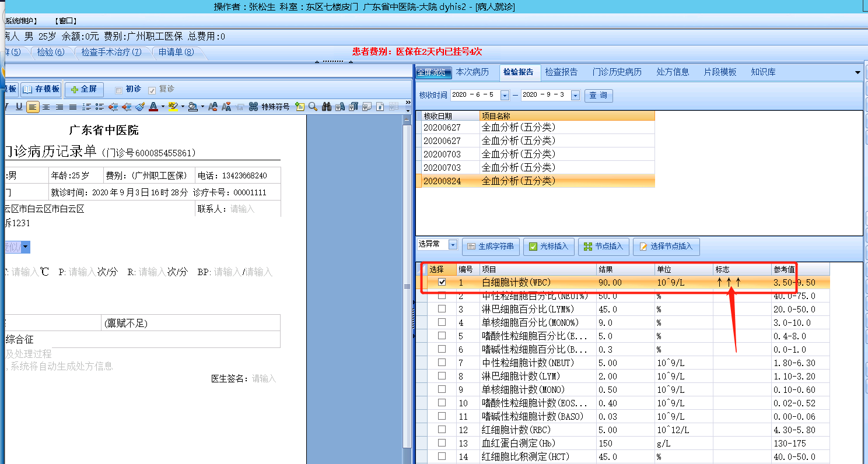This screenshot has height=464, width=868.
Task: Shrink the font size
Action: 226,107
